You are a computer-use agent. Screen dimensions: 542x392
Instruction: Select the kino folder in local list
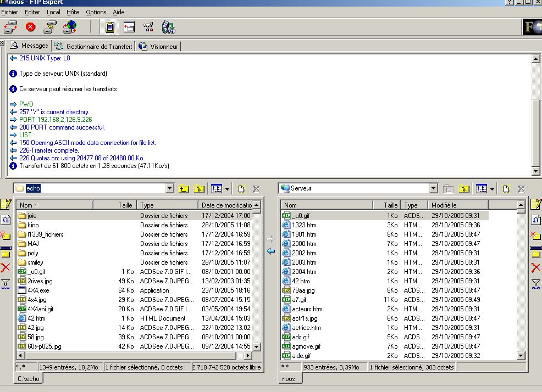pos(33,225)
